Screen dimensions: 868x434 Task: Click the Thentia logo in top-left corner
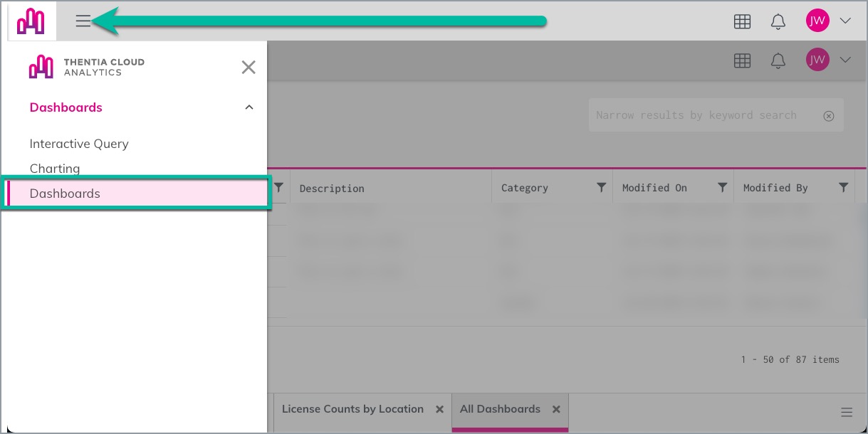tap(31, 21)
